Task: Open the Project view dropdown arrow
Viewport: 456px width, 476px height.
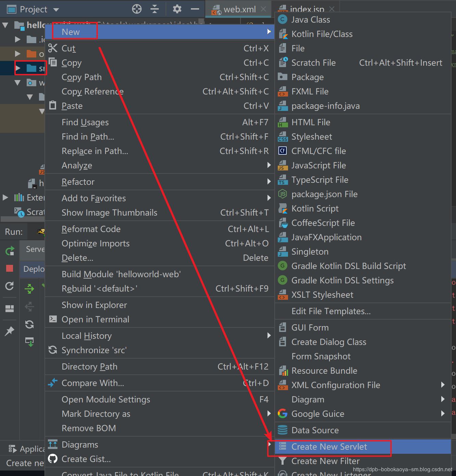Action: [56, 10]
